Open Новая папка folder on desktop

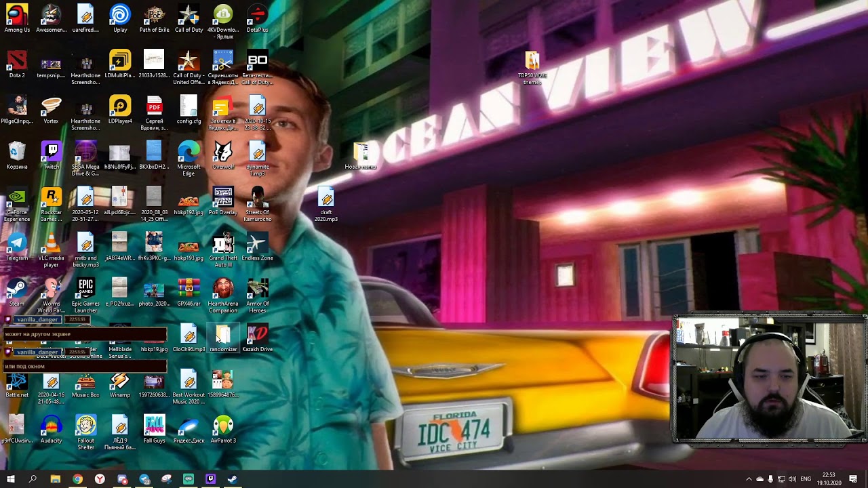pos(361,155)
